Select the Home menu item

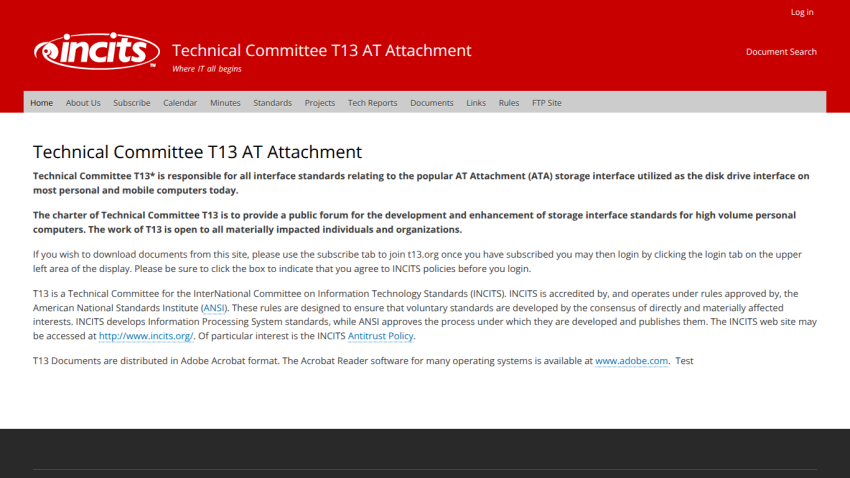point(42,102)
